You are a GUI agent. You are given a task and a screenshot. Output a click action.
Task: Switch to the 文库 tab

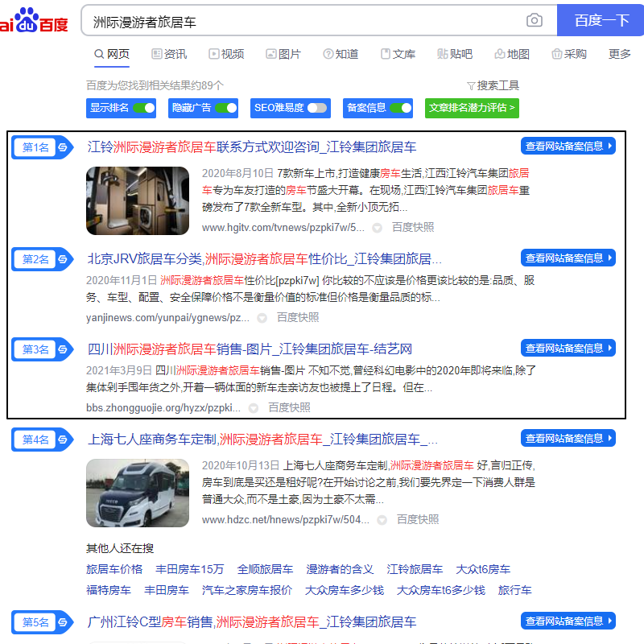[x=398, y=54]
